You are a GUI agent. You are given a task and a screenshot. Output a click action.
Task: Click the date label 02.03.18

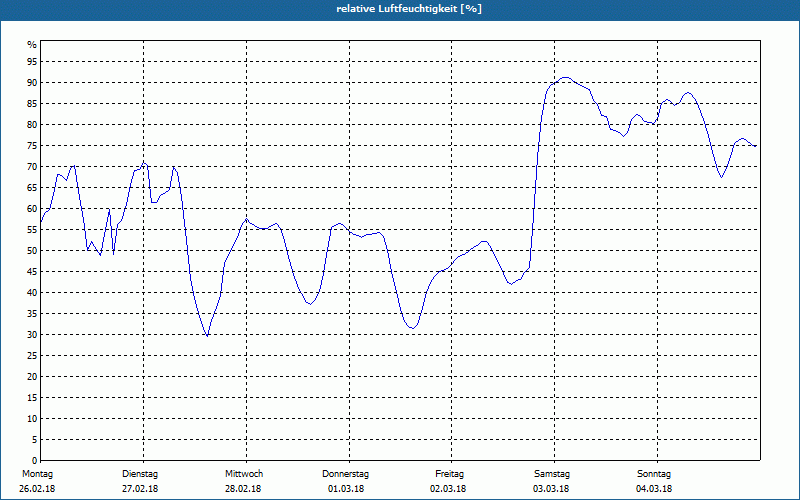pyautogui.click(x=448, y=489)
